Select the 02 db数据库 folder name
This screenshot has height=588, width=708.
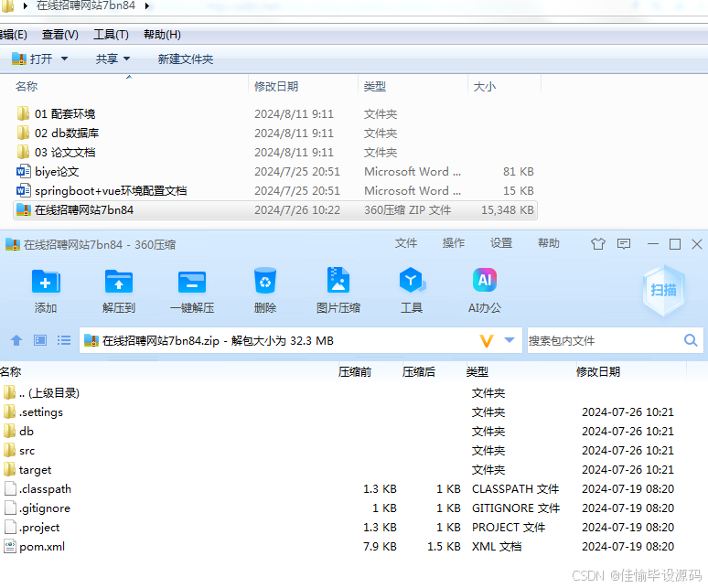coord(67,134)
